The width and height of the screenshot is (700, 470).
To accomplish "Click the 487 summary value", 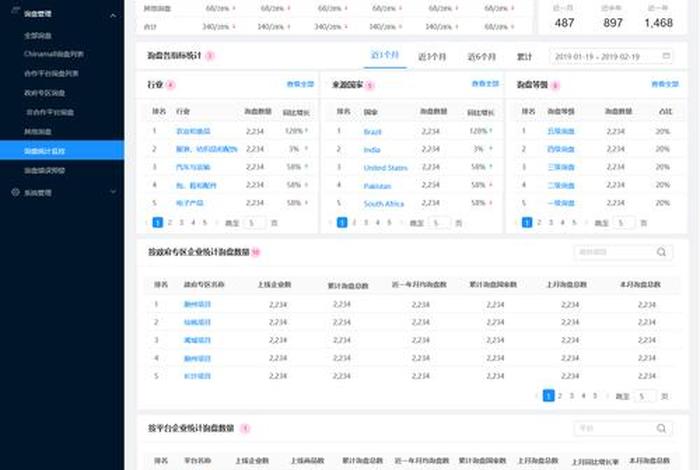I will coord(564,23).
